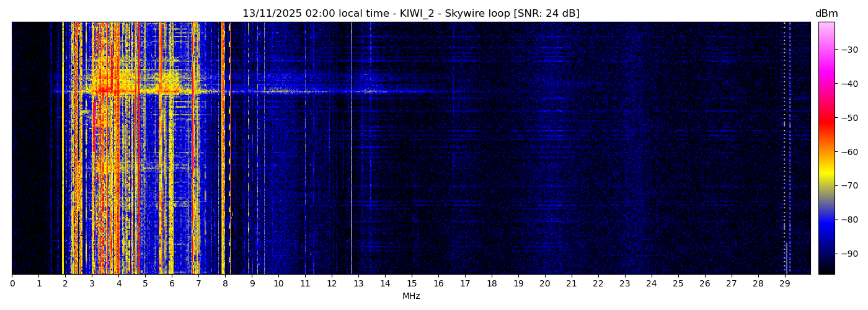
Task: Click the 25 MHz x-axis tick label
Action: (678, 284)
